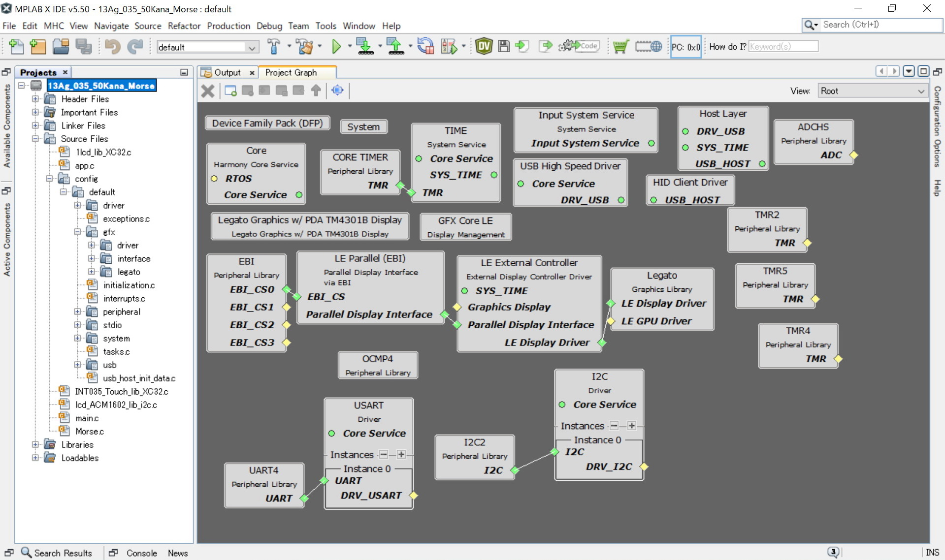The height and width of the screenshot is (560, 945).
Task: Expand the Libraries node
Action: point(35,444)
